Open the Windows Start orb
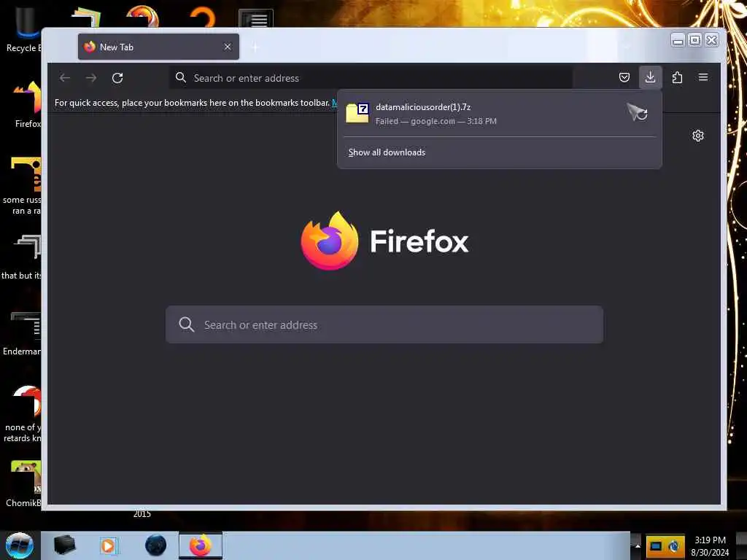This screenshot has height=560, width=747. [20, 545]
